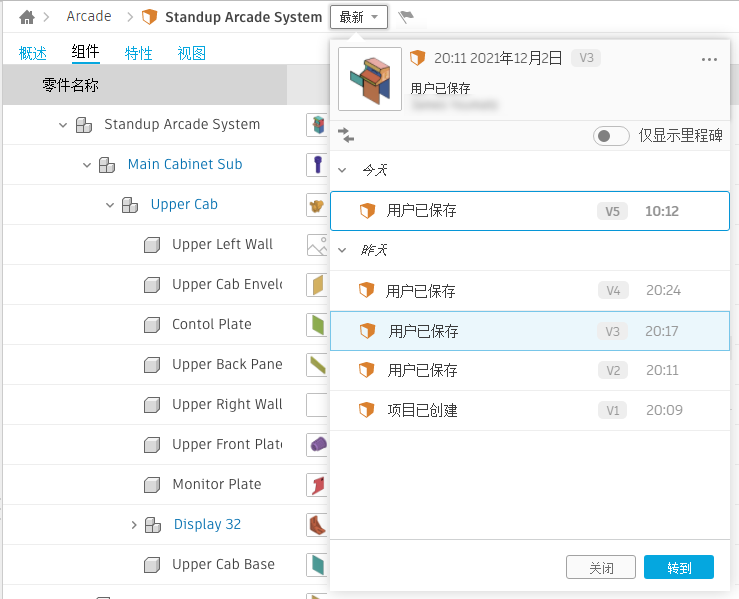Select Upper Cab Base row name

[x=223, y=565]
